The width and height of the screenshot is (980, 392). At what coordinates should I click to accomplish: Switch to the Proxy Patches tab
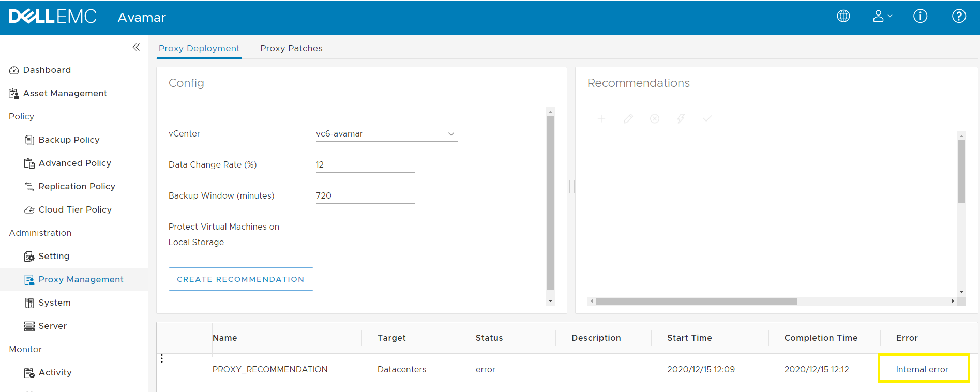pyautogui.click(x=291, y=48)
